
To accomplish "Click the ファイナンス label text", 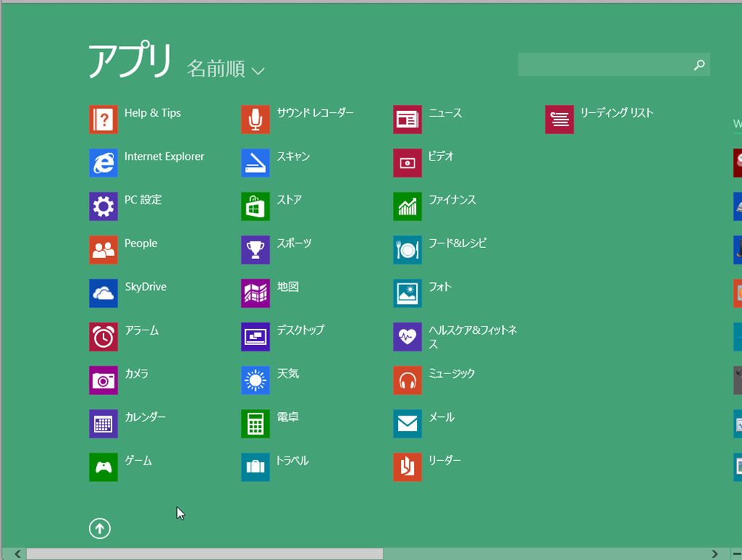I will (x=453, y=200).
